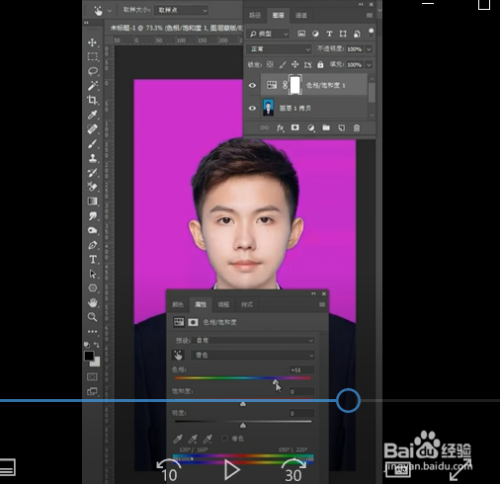Select the Brush tool
The width and height of the screenshot is (500, 484).
pyautogui.click(x=92, y=144)
